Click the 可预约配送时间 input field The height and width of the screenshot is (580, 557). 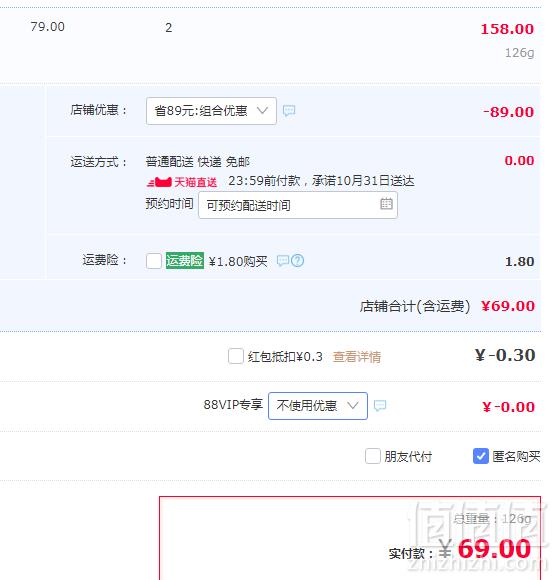tap(298, 205)
